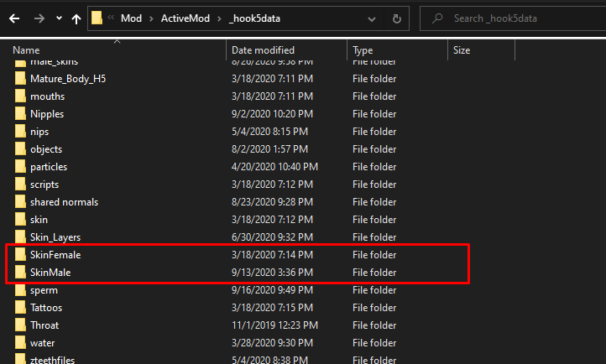Screen dimensions: 606x364
Task: Click the Throat folder name
Action: click(x=44, y=325)
